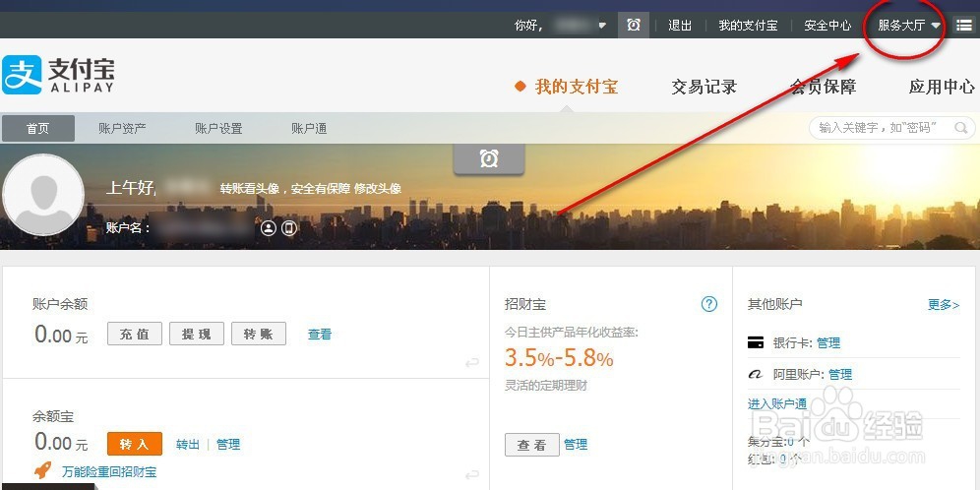Screen dimensions: 980x490
Task: Click 退出 to log out
Action: (680, 26)
